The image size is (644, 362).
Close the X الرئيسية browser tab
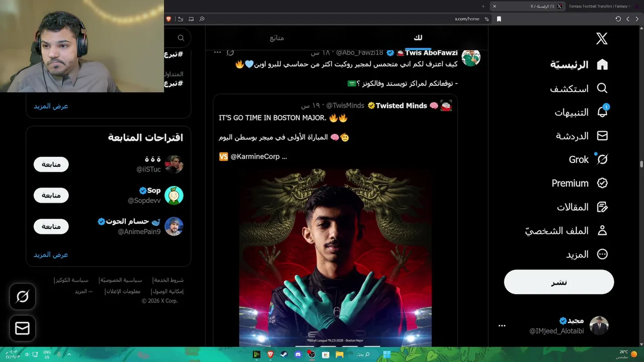494,6
